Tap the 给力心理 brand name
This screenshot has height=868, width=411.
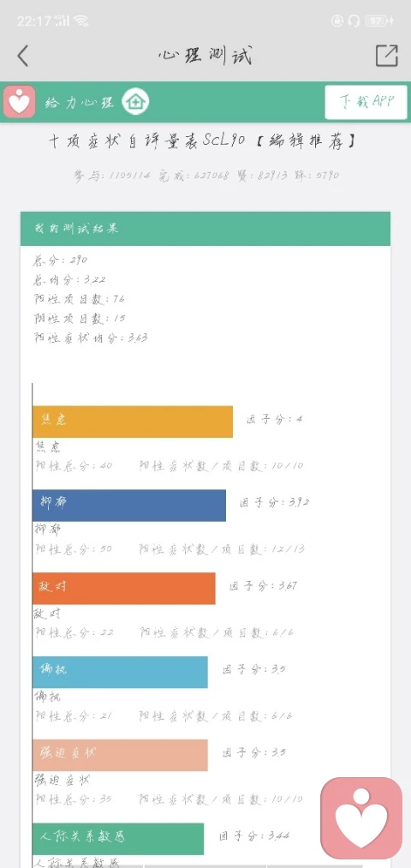[79, 103]
